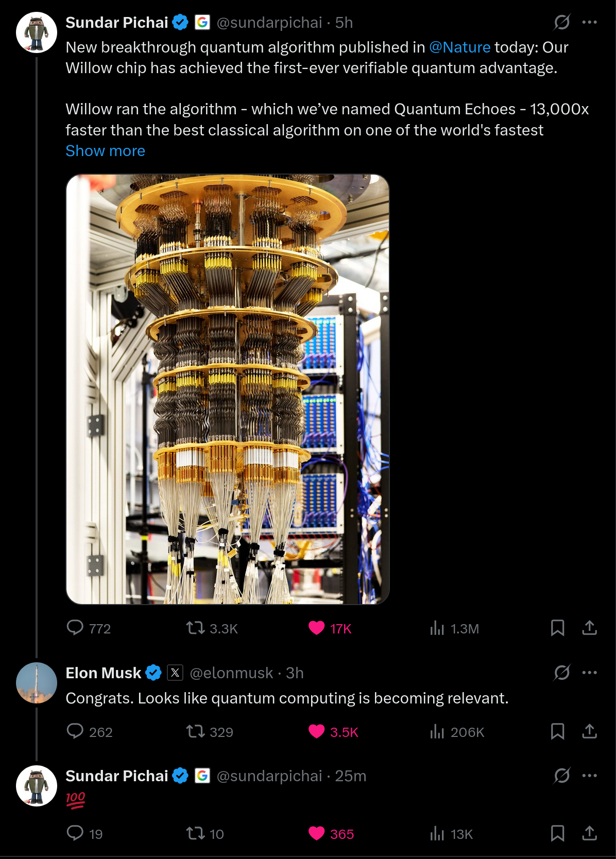Bookmark Sundar Pichai's 100 emoji reply
This screenshot has width=616, height=859.
click(x=557, y=833)
